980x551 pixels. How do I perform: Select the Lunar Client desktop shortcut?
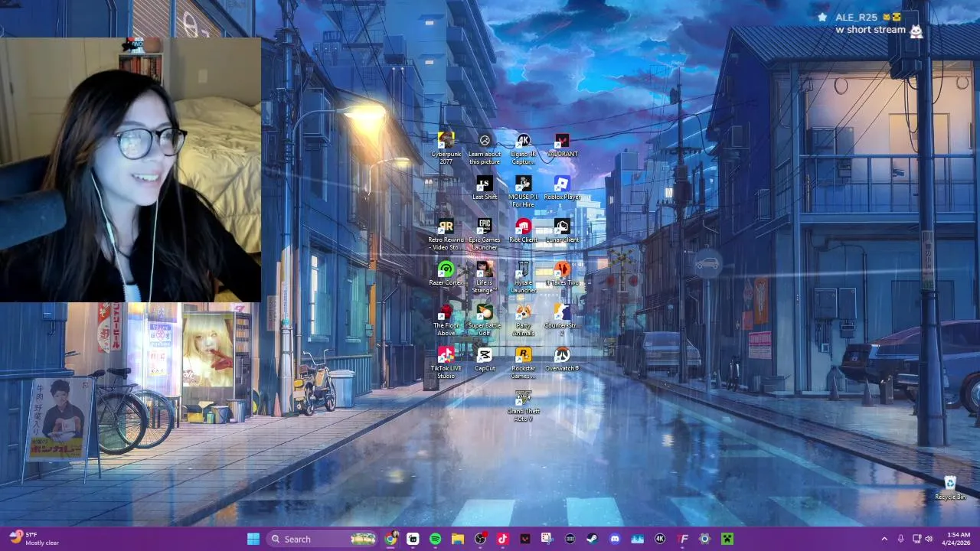pos(562,230)
